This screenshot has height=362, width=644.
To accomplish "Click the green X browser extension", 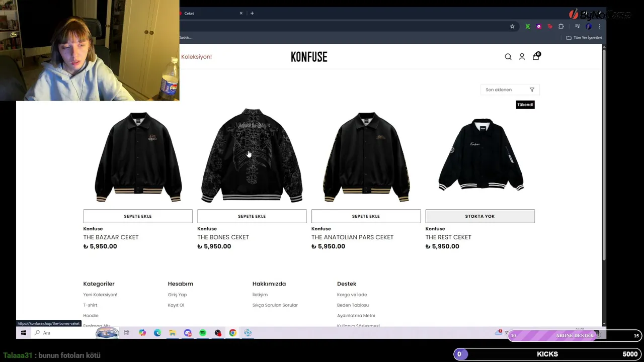I will click(527, 27).
